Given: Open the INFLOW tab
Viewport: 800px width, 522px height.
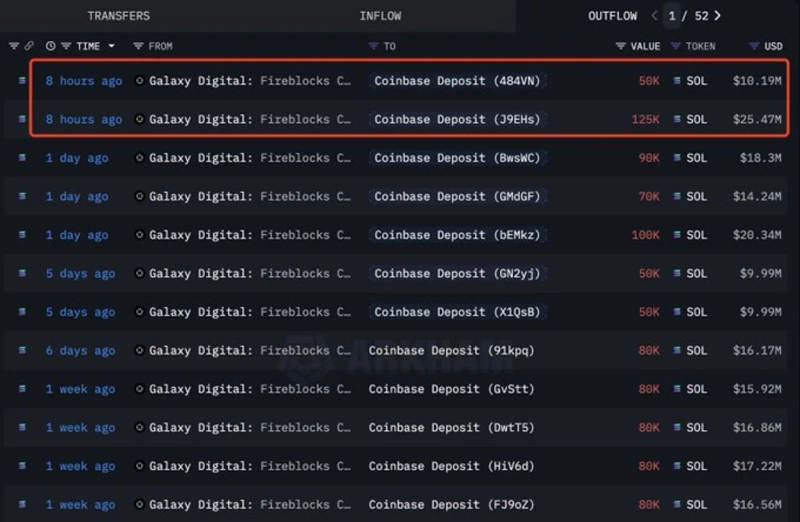Looking at the screenshot, I should coord(380,16).
